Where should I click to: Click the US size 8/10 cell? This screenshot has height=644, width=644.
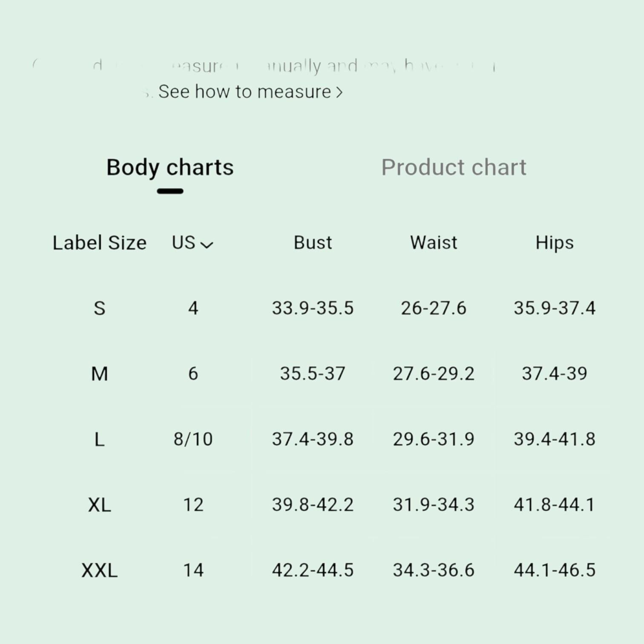(193, 439)
